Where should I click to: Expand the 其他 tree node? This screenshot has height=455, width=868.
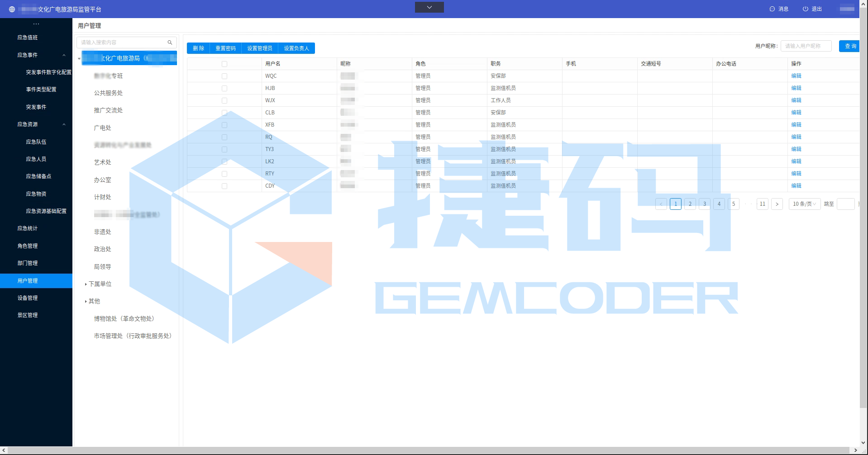pyautogui.click(x=86, y=301)
